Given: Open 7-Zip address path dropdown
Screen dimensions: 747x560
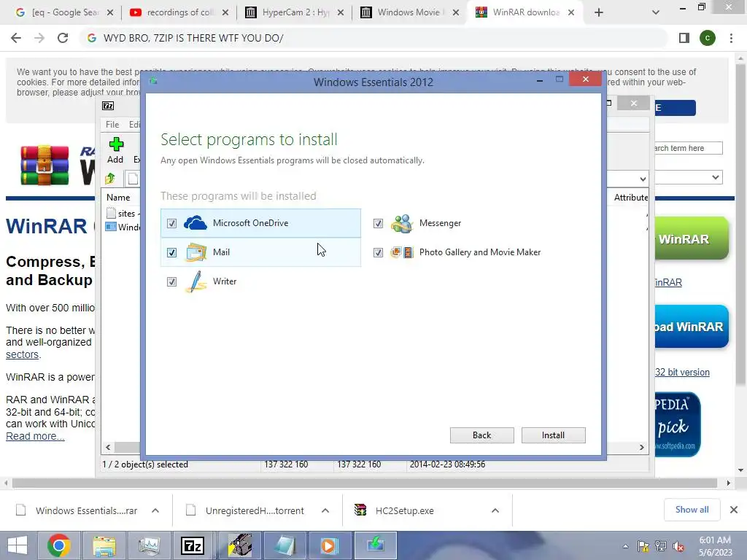Looking at the screenshot, I should [x=643, y=179].
